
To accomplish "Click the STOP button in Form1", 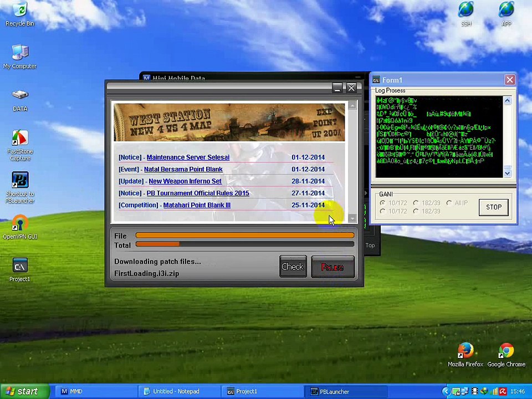I will pos(493,207).
